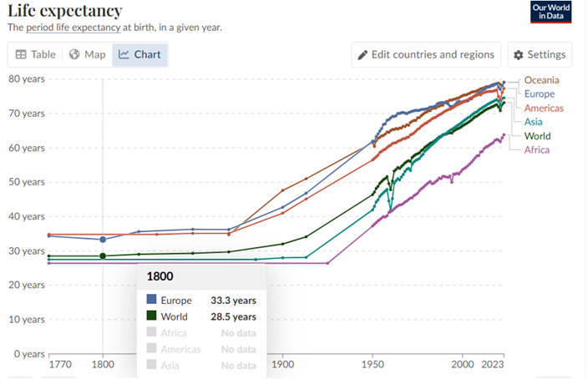Select the Chart tab
Image resolution: width=588 pixels, height=379 pixels.
tap(139, 54)
